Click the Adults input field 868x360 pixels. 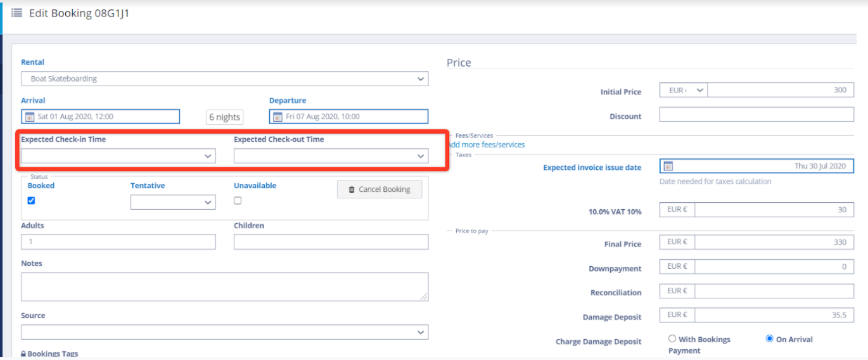118,242
